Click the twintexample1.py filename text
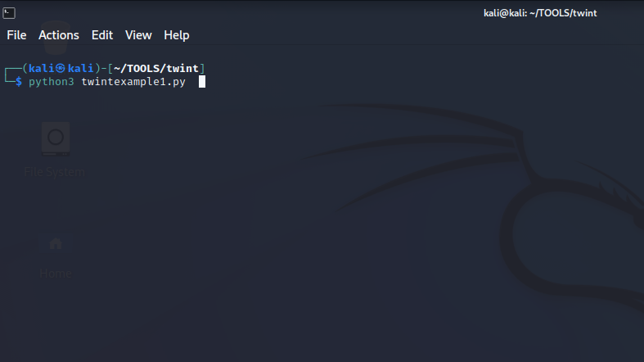 [x=133, y=82]
